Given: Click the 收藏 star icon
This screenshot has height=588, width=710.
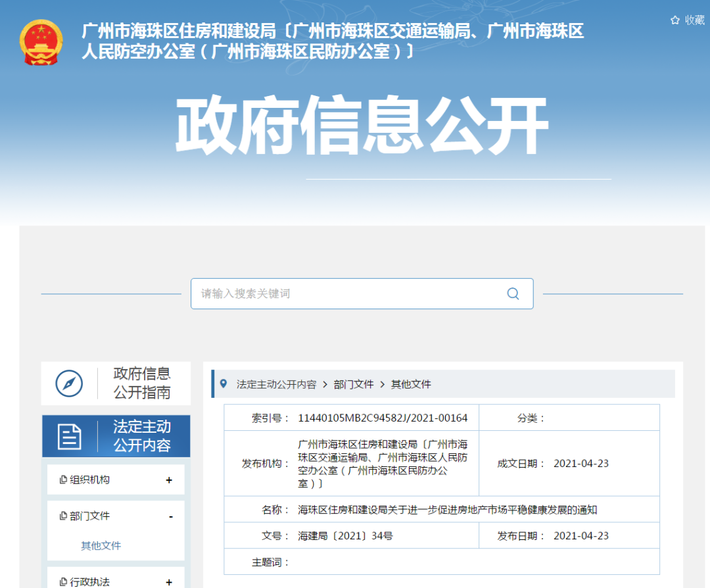Looking at the screenshot, I should click(x=675, y=20).
